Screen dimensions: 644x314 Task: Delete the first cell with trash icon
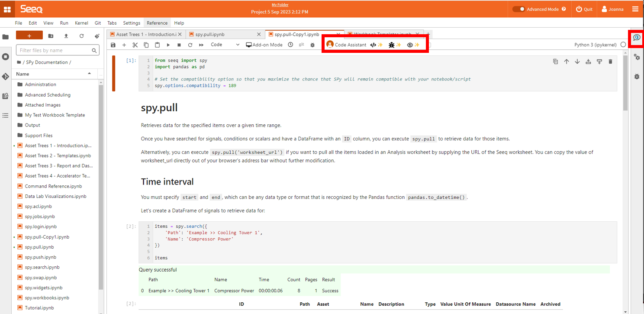pyautogui.click(x=610, y=62)
